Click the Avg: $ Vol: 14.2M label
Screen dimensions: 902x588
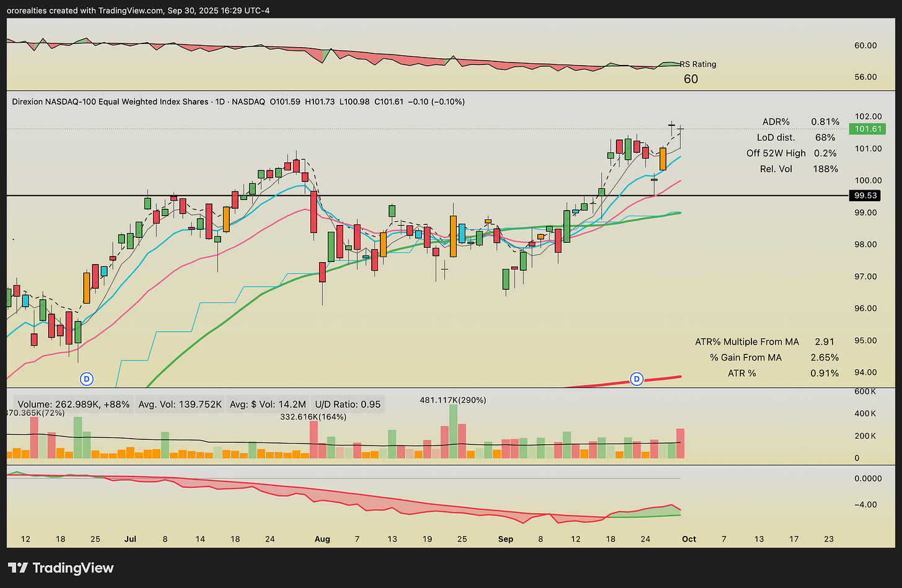267,405
